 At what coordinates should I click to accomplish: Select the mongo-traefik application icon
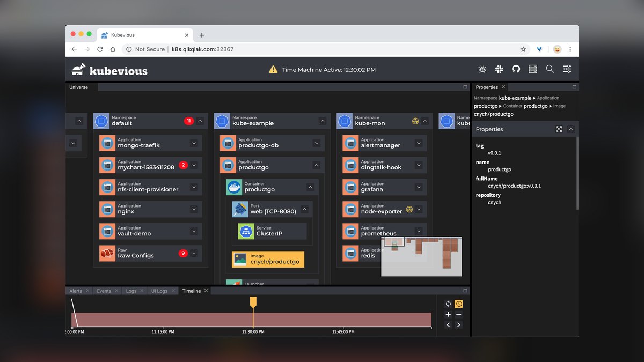point(107,143)
